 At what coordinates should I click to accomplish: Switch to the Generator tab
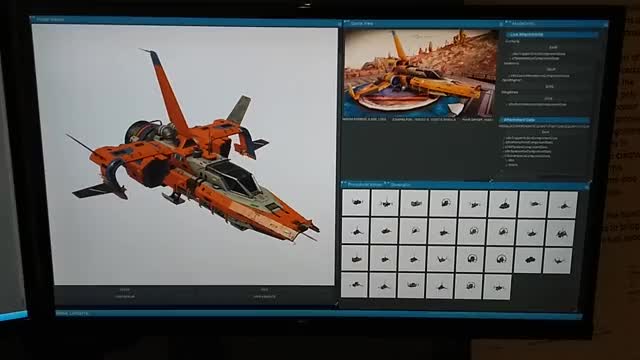pos(401,185)
